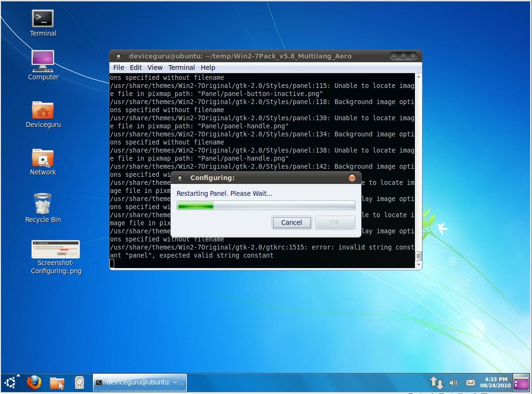The width and height of the screenshot is (532, 394).
Task: Open the Configuring dialog window menu dot
Action: 180,178
